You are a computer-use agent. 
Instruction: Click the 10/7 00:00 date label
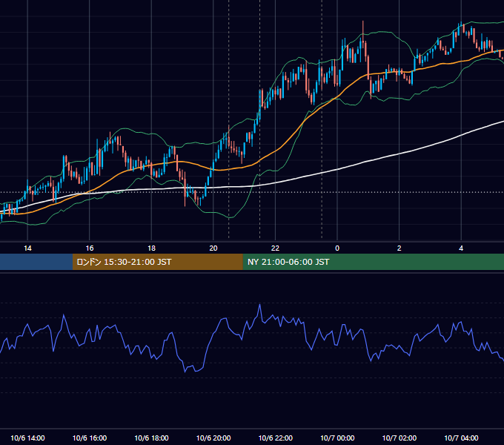(337, 438)
